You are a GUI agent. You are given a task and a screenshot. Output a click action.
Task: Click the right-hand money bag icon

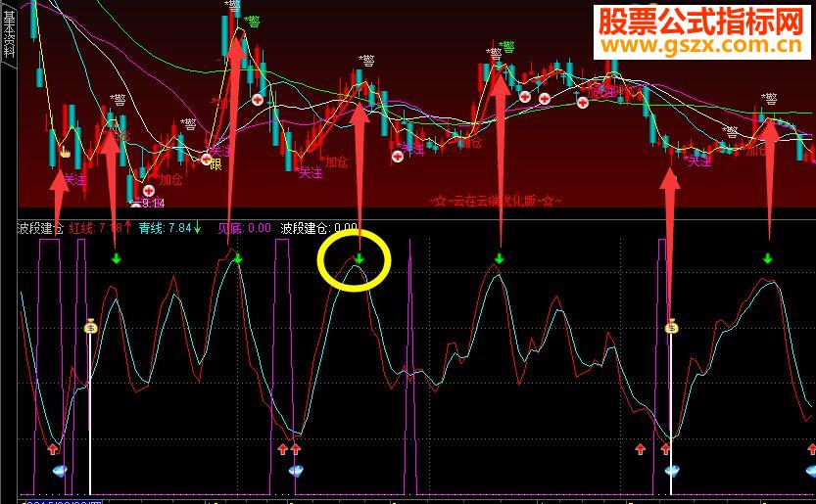(x=672, y=327)
